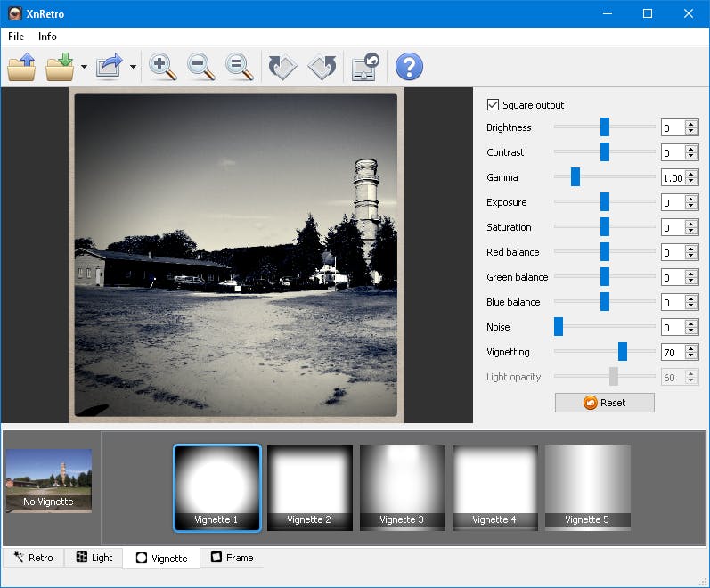Open the Help question mark icon
710x588 pixels.
(x=409, y=67)
